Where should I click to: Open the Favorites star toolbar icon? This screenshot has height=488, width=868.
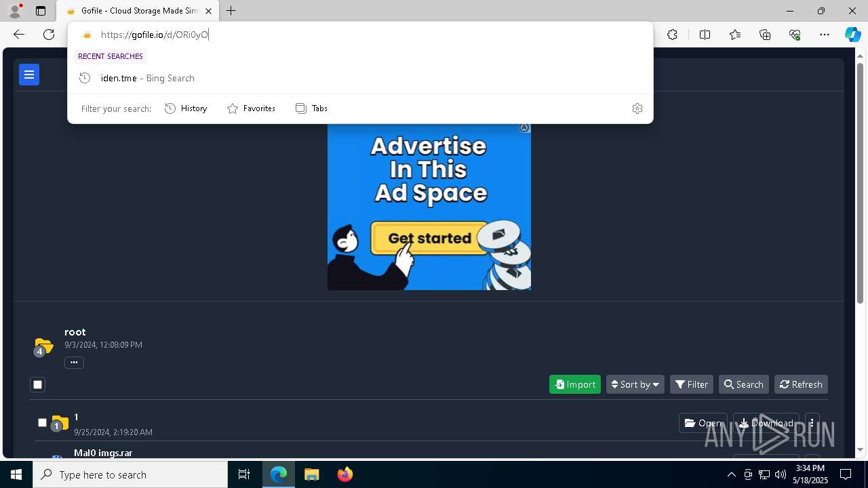point(735,35)
